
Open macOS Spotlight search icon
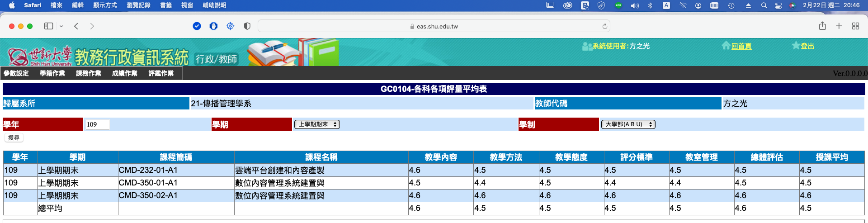[x=764, y=5]
